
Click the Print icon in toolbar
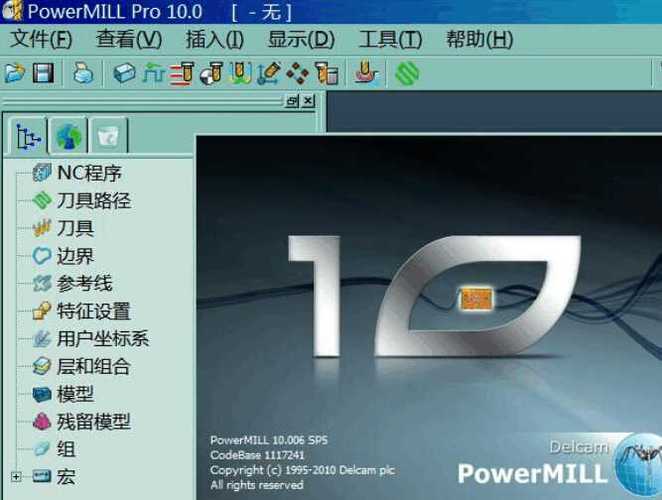point(83,73)
